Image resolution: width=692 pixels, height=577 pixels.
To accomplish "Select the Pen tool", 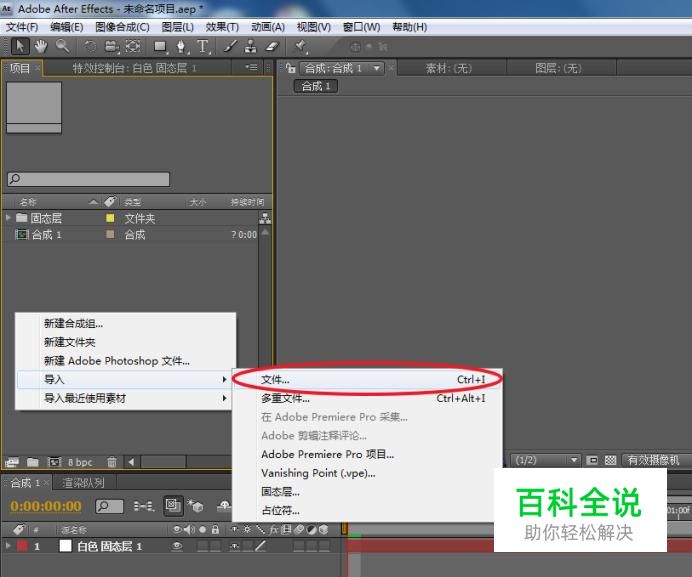I will click(x=181, y=46).
